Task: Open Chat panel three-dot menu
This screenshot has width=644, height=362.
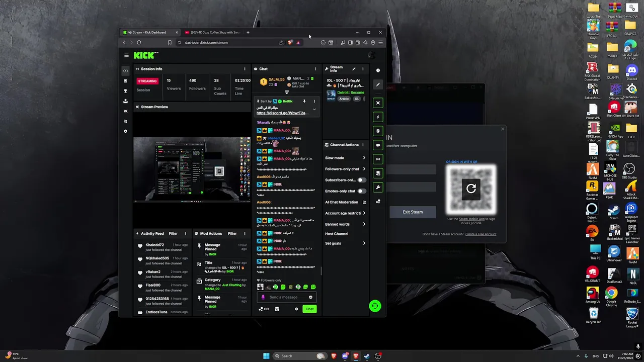Action: coord(315,69)
